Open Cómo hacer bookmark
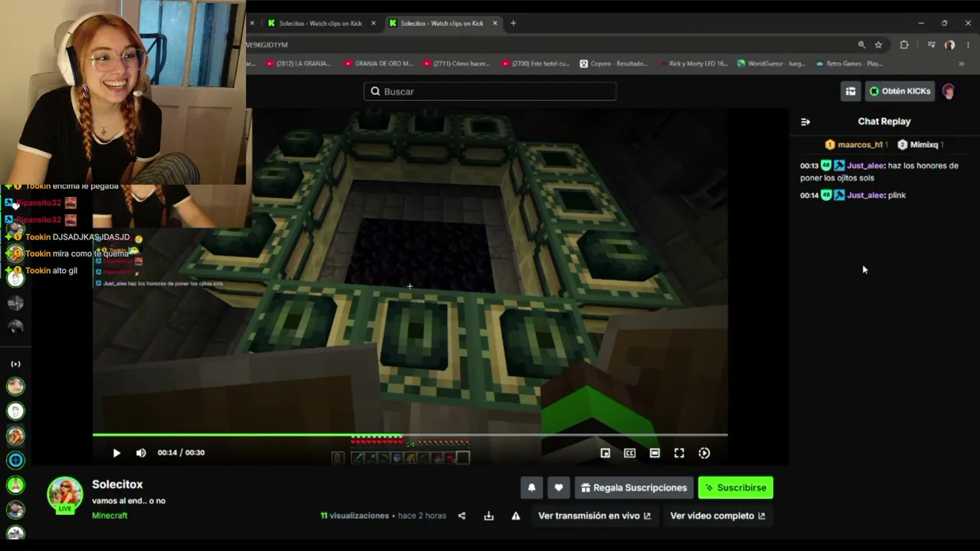980x551 pixels. [456, 64]
